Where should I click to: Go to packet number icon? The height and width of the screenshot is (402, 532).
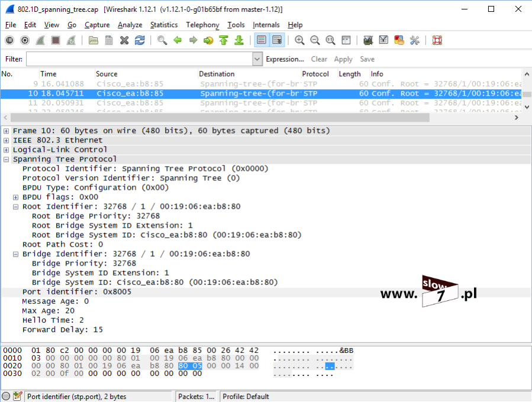(208, 40)
